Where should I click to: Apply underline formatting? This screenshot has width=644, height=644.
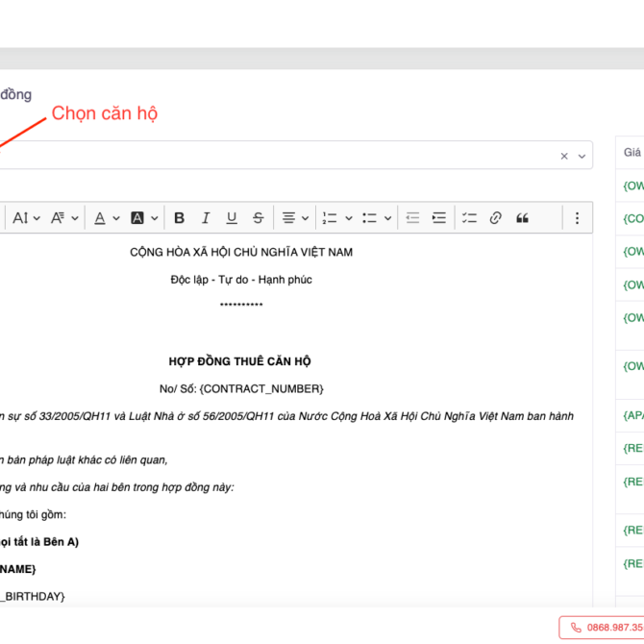coord(231,218)
